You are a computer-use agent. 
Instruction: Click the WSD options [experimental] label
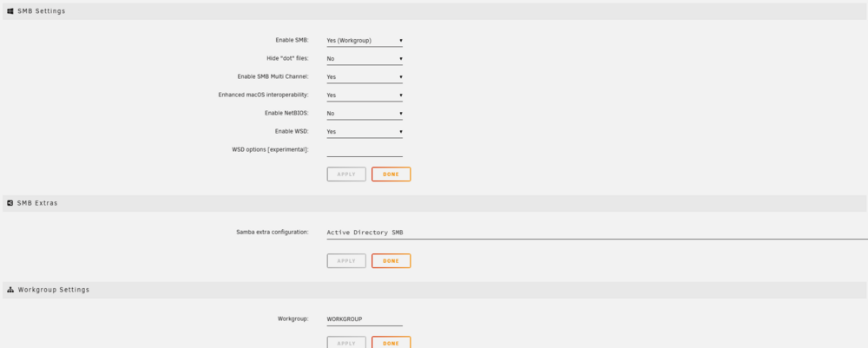[x=270, y=149]
